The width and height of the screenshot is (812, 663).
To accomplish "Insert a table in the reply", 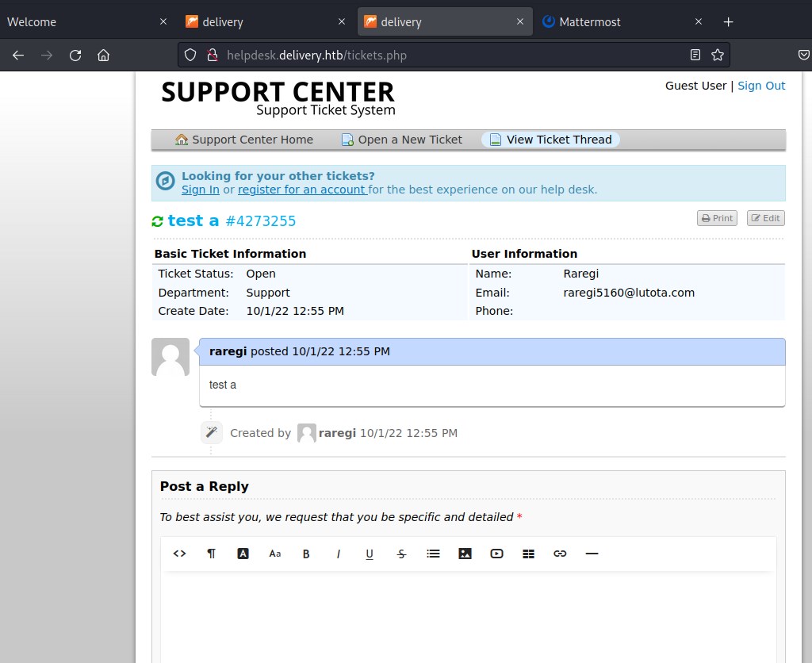I will coord(529,554).
